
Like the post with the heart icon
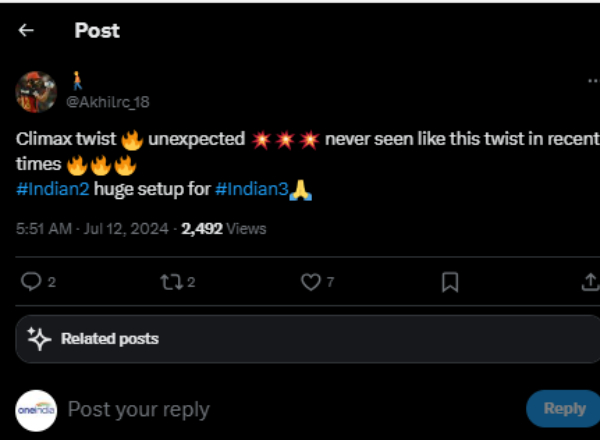310,283
